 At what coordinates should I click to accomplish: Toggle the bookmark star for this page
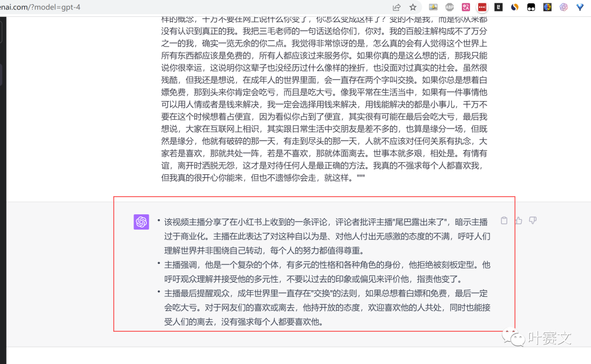click(412, 7)
